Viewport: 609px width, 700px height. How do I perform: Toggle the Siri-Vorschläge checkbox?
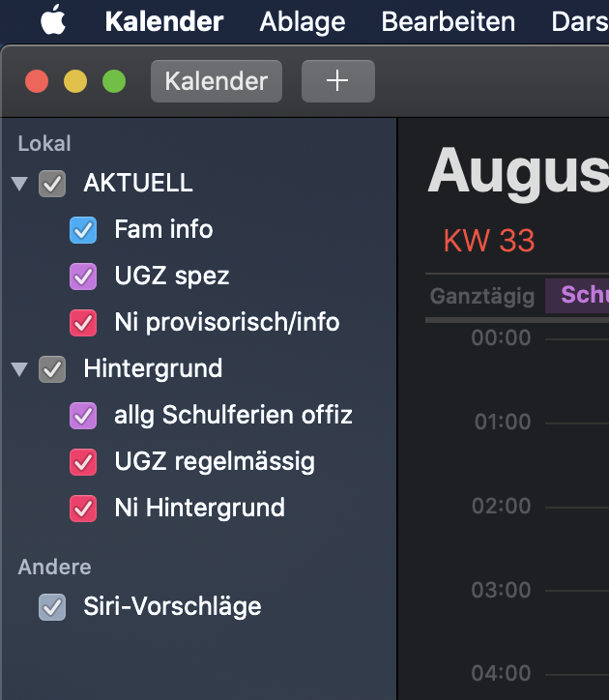(x=52, y=607)
